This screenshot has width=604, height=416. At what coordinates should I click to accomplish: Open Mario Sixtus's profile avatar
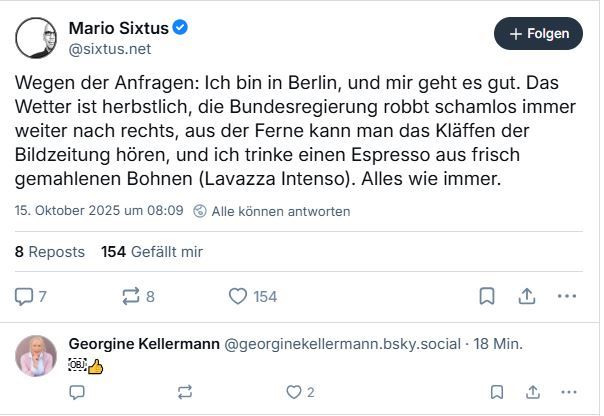click(36, 37)
